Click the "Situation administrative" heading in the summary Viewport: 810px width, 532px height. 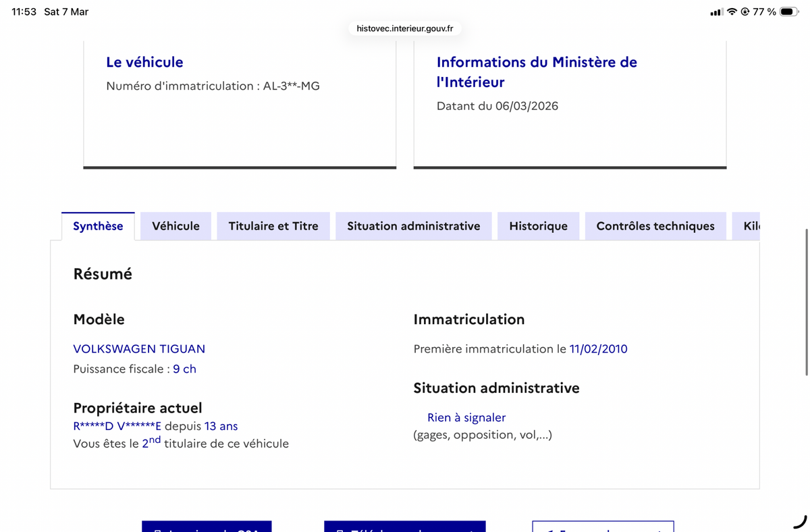point(497,388)
